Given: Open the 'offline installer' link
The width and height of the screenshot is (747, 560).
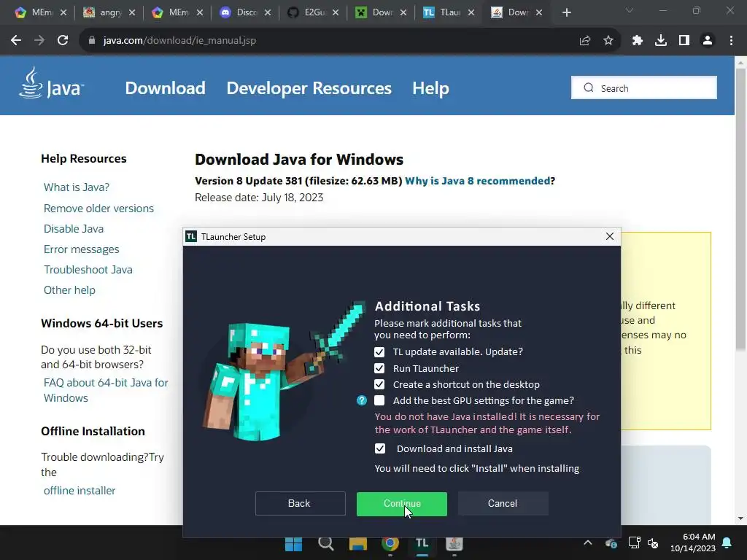Looking at the screenshot, I should click(80, 491).
